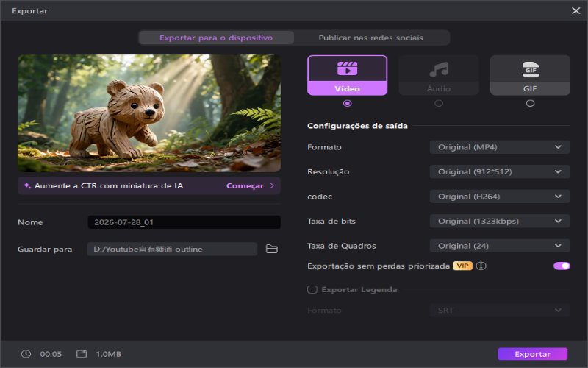This screenshot has width=588, height=368.
Task: Open the Taxa de bits dropdown
Action: (500, 222)
